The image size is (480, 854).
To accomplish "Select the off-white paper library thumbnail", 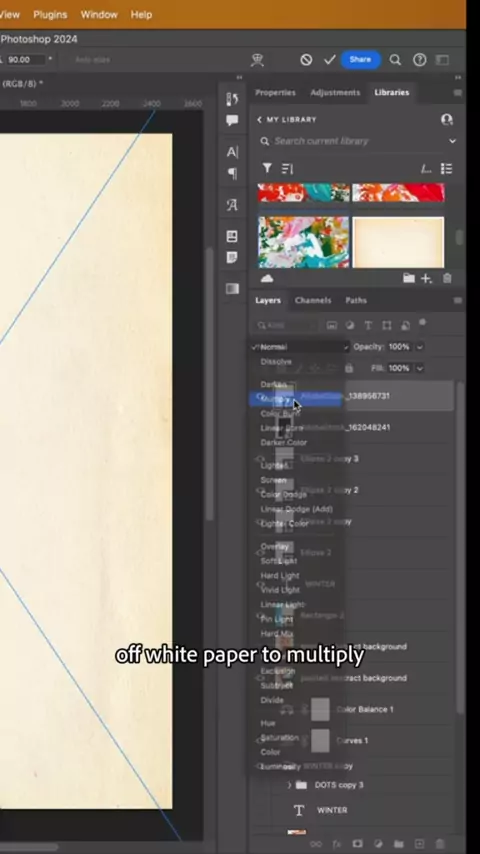I will click(398, 242).
